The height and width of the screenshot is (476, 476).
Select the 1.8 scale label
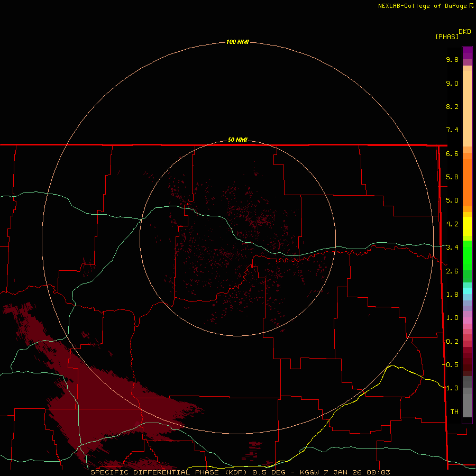click(452, 295)
